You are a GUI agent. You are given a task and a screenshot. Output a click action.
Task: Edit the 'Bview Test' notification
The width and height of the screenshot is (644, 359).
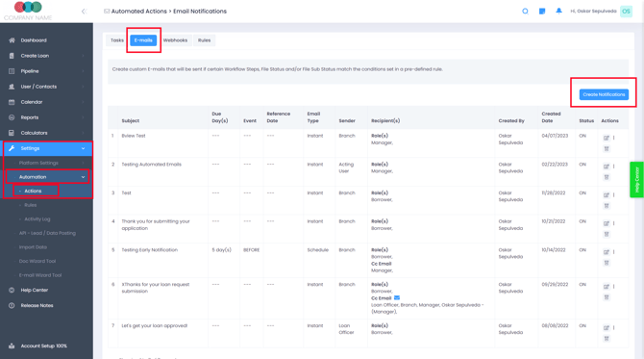(607, 139)
